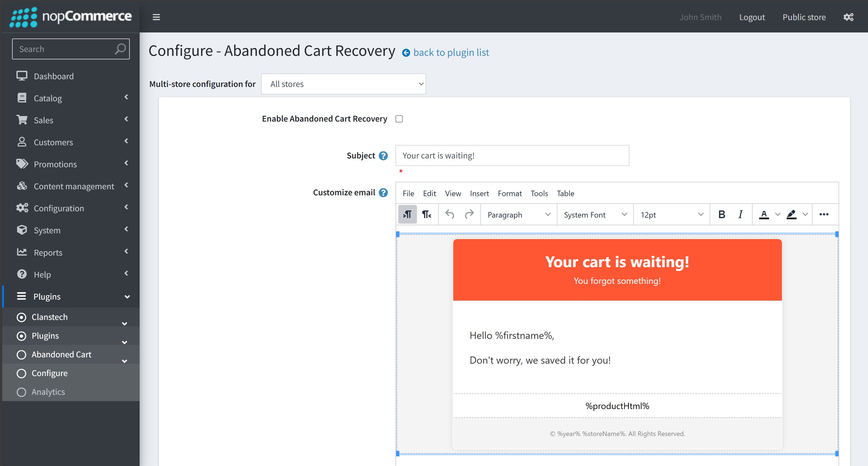Viewport: 868px width, 466px height.
Task: Click the %productHtml% placeholder text
Action: tap(617, 406)
